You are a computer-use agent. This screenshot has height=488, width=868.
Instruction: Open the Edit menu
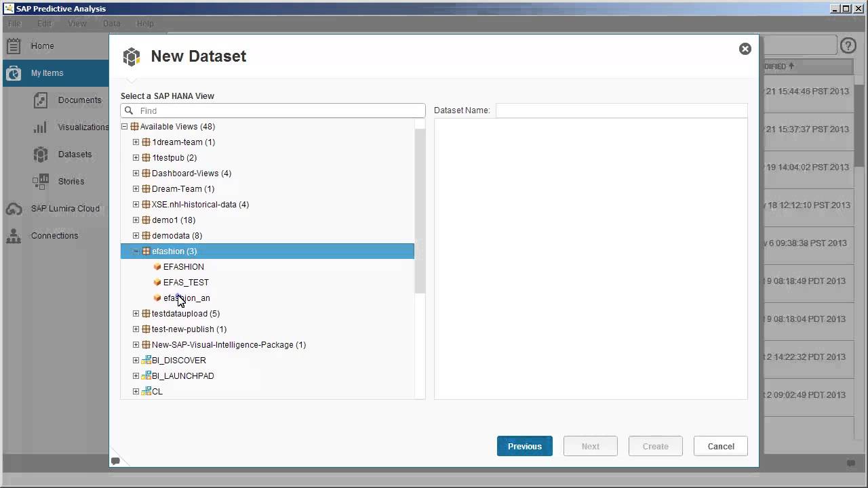pyautogui.click(x=44, y=24)
